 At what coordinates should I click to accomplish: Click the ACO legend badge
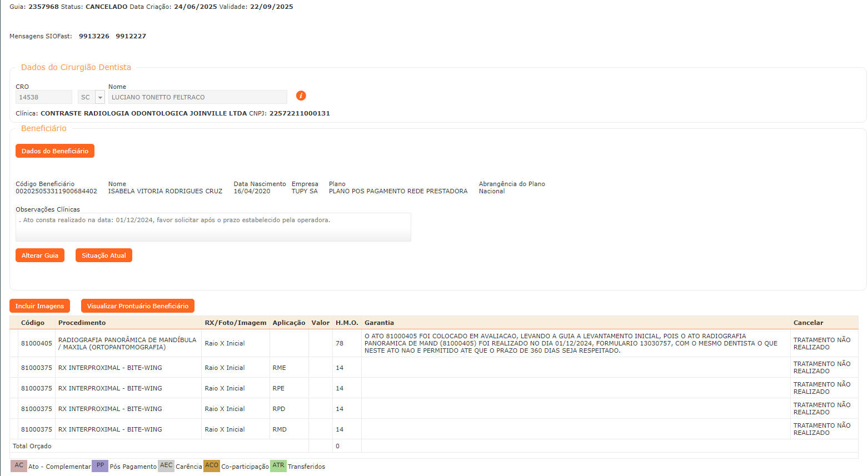pyautogui.click(x=212, y=466)
